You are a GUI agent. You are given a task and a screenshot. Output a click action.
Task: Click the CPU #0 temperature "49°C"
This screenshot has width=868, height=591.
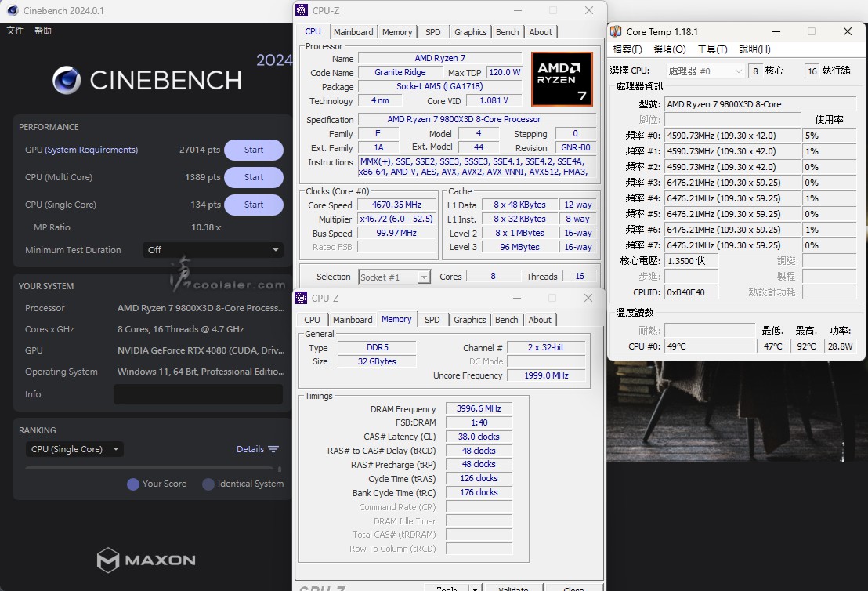pyautogui.click(x=710, y=346)
